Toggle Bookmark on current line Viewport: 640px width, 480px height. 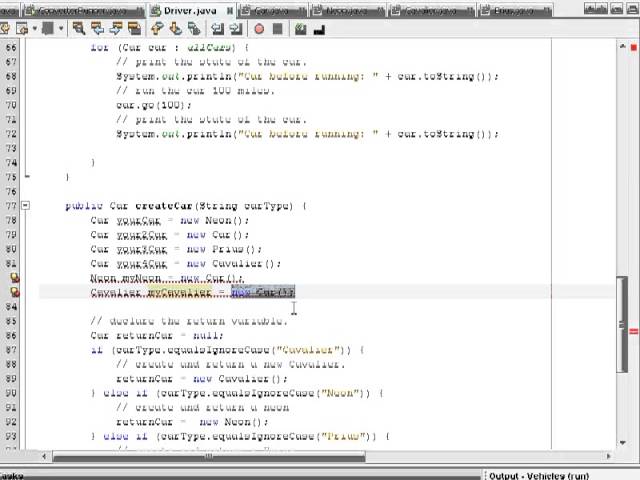click(194, 29)
